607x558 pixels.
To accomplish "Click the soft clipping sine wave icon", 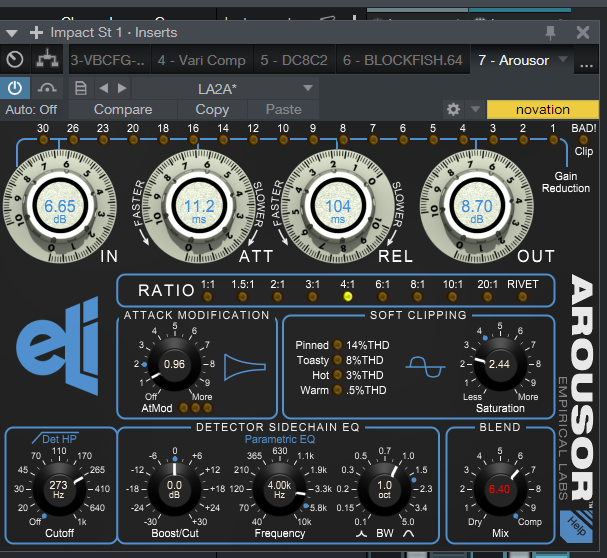I will pyautogui.click(x=425, y=367).
